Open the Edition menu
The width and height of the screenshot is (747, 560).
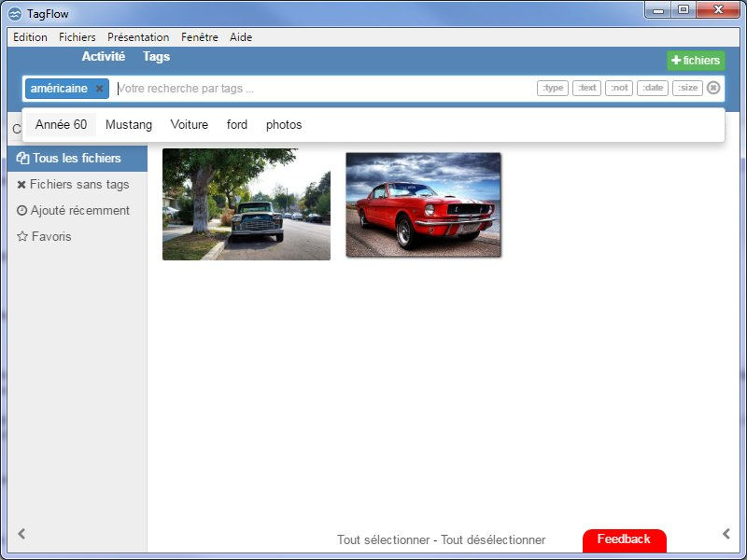pos(30,37)
